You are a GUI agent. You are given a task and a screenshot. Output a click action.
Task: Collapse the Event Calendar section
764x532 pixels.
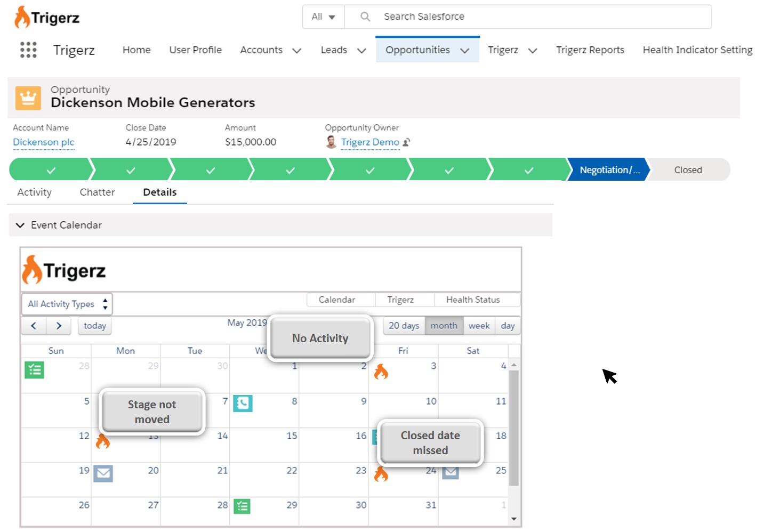(20, 225)
